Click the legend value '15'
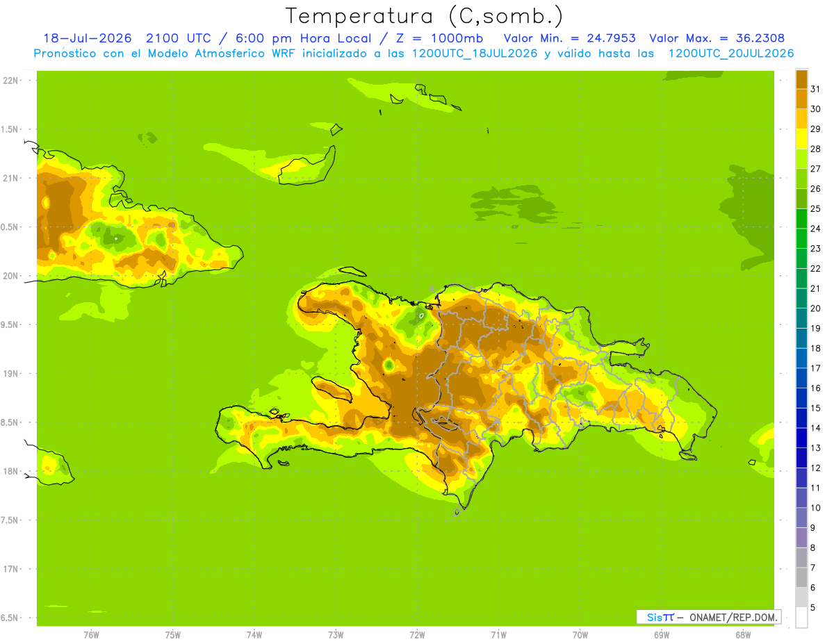Screen dimensions: 834x644 (x=815, y=408)
